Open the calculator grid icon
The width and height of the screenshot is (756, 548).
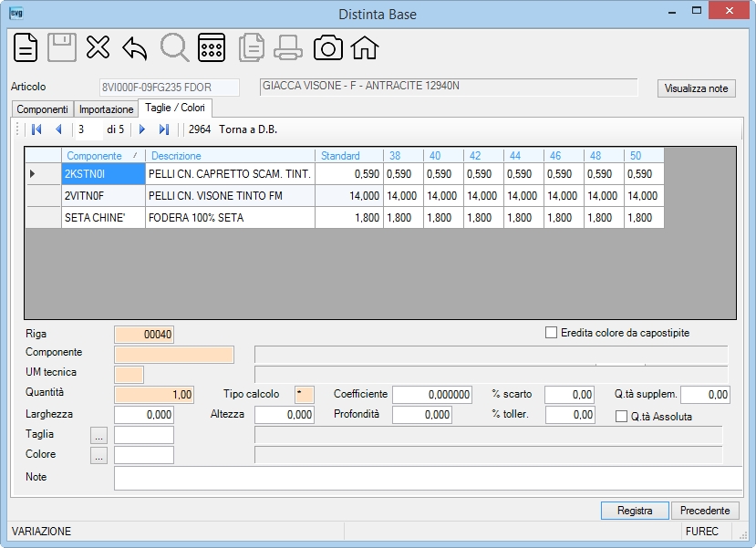point(212,47)
